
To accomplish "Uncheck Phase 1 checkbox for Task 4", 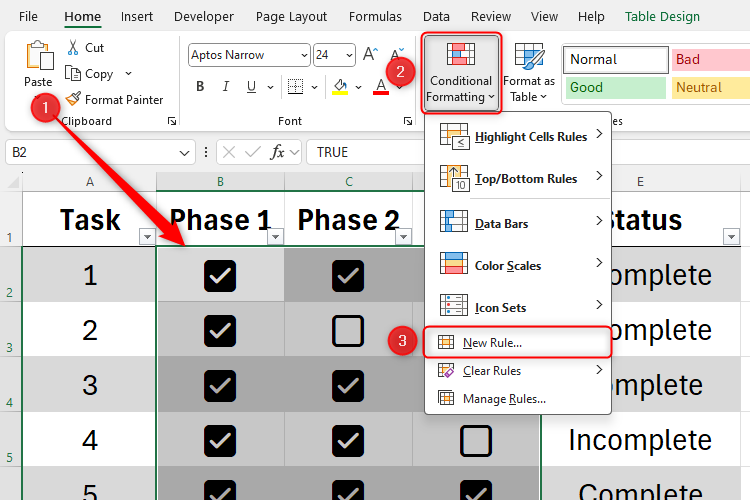I will 220,441.
